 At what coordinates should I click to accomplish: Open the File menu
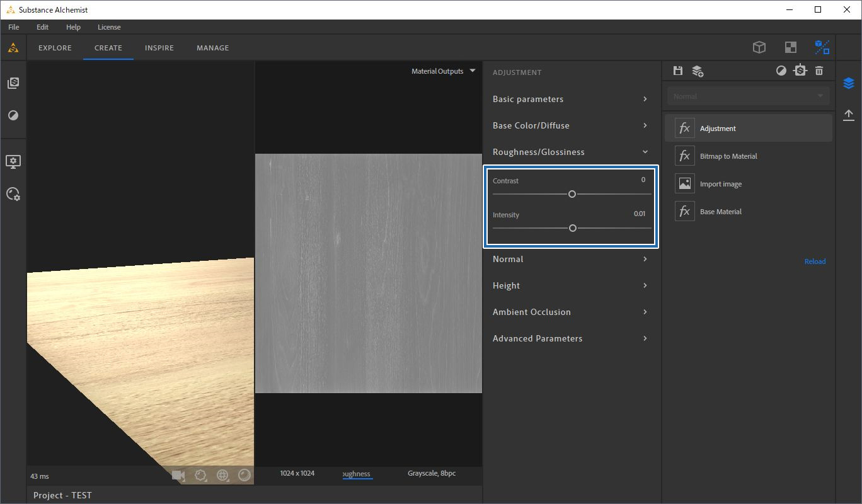14,27
